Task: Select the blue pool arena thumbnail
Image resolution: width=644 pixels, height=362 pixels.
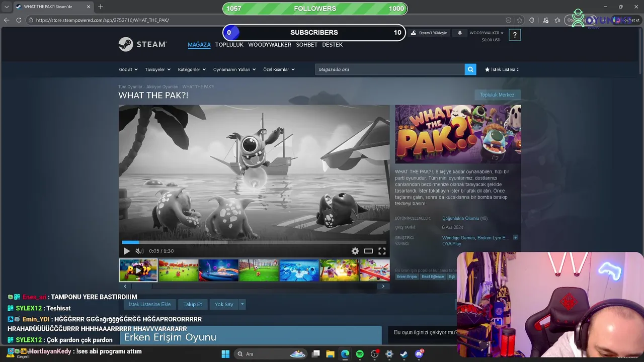Action: pos(218,270)
